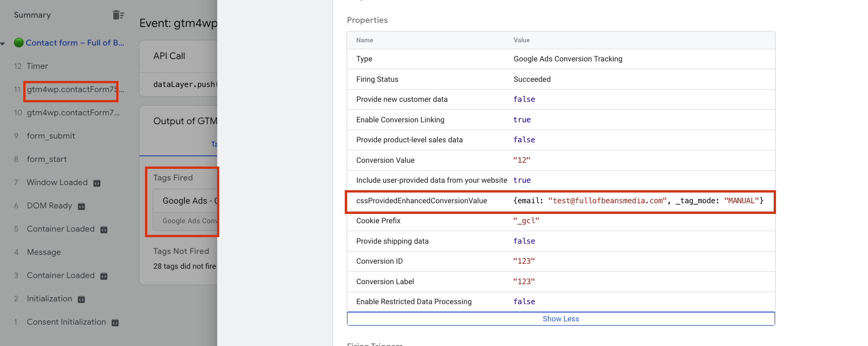Open Contact form – Full of B... page entry
This screenshot has height=346, width=868.
[x=75, y=43]
